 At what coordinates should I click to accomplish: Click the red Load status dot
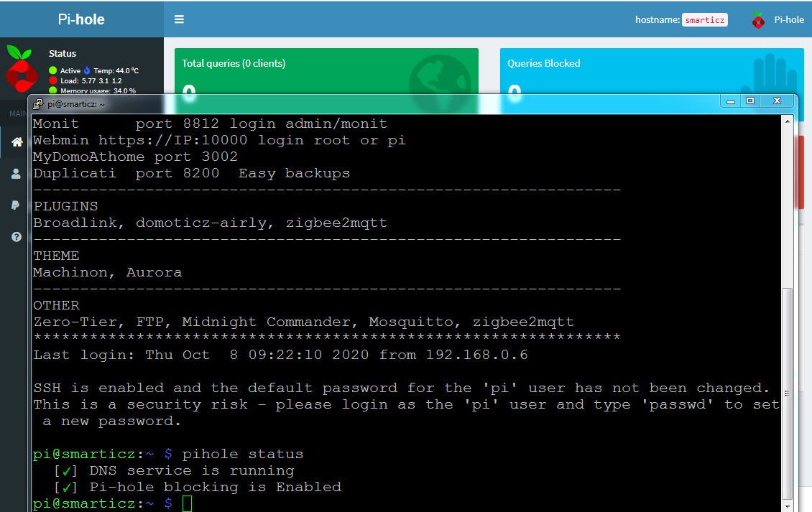(53, 80)
